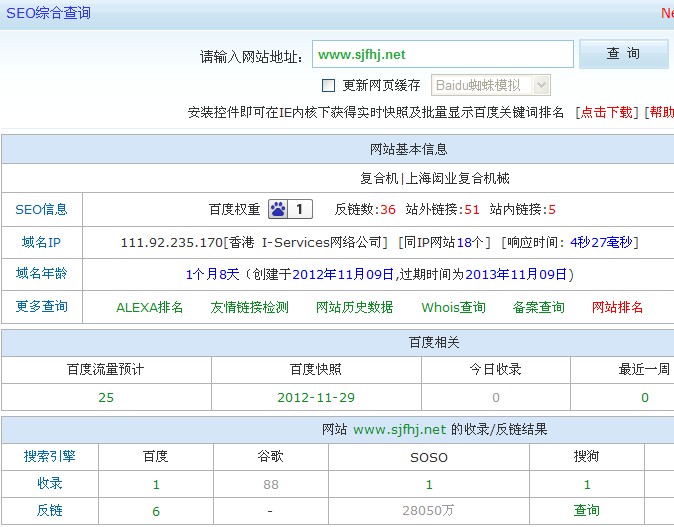This screenshot has height=527, width=674.
Task: Click the 站外链接 value 51
Action: [x=472, y=209]
